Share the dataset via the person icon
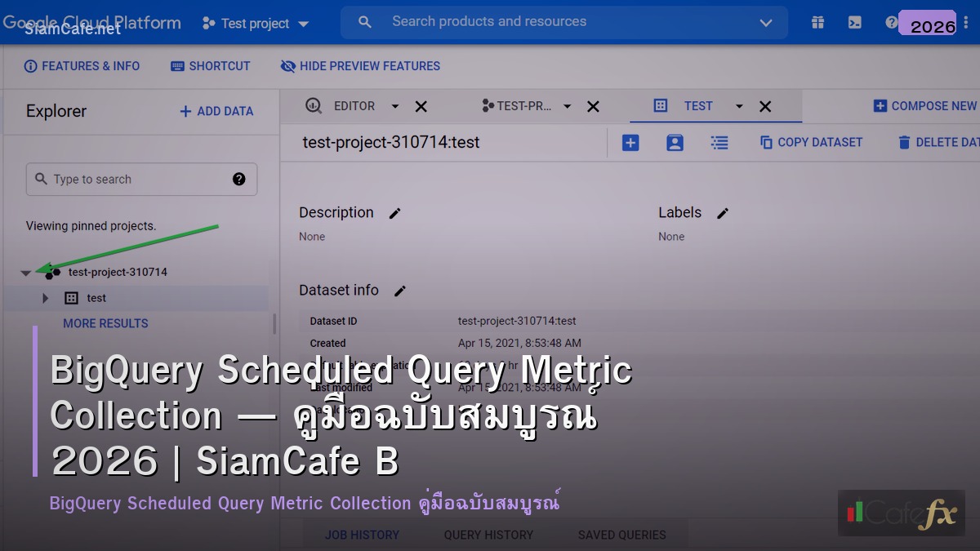The image size is (980, 551). [675, 142]
